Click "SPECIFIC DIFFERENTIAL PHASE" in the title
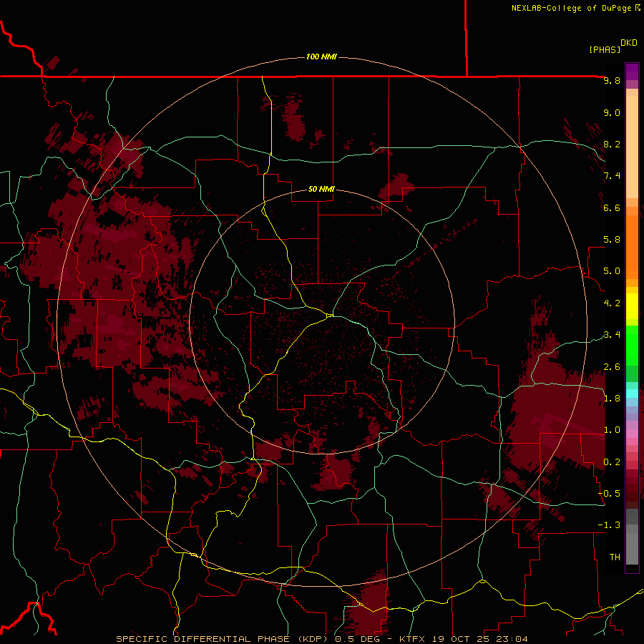The height and width of the screenshot is (644, 644). tap(202, 639)
